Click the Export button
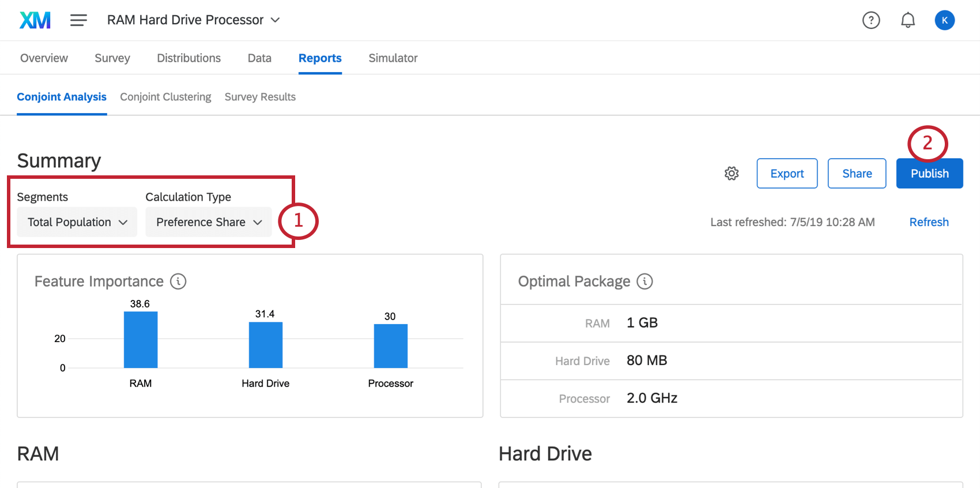Screen dimensions: 980x488 [x=787, y=174]
